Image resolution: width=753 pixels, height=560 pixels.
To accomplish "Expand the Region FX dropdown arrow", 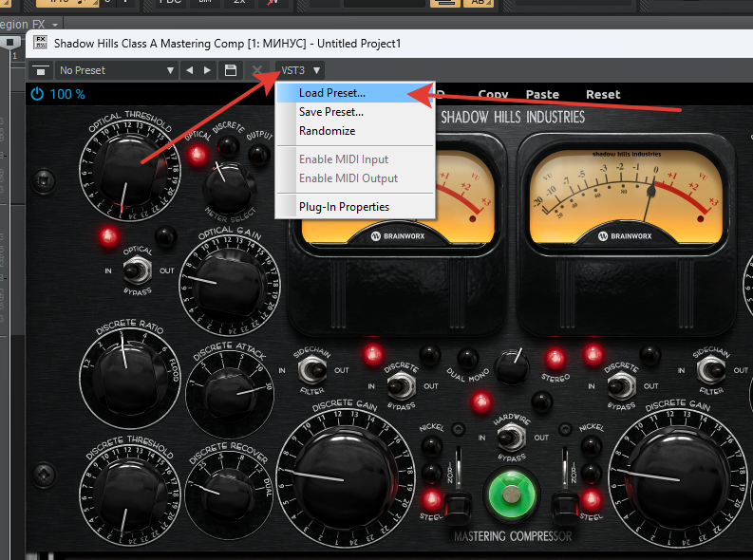I will click(x=55, y=25).
